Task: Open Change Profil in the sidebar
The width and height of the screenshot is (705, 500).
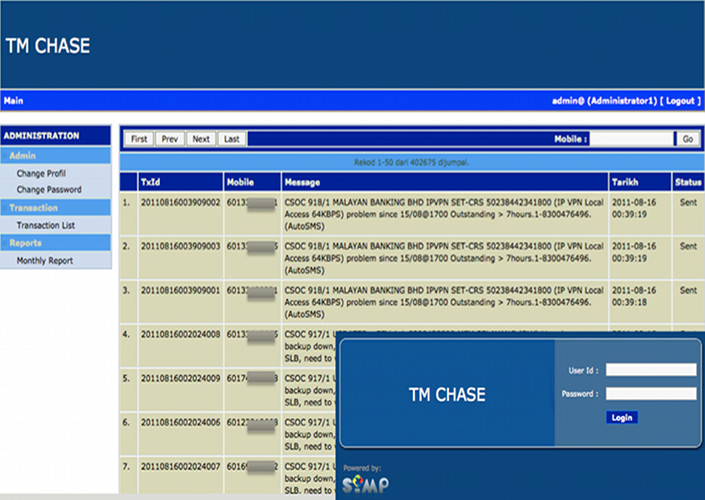Action: pos(41,174)
